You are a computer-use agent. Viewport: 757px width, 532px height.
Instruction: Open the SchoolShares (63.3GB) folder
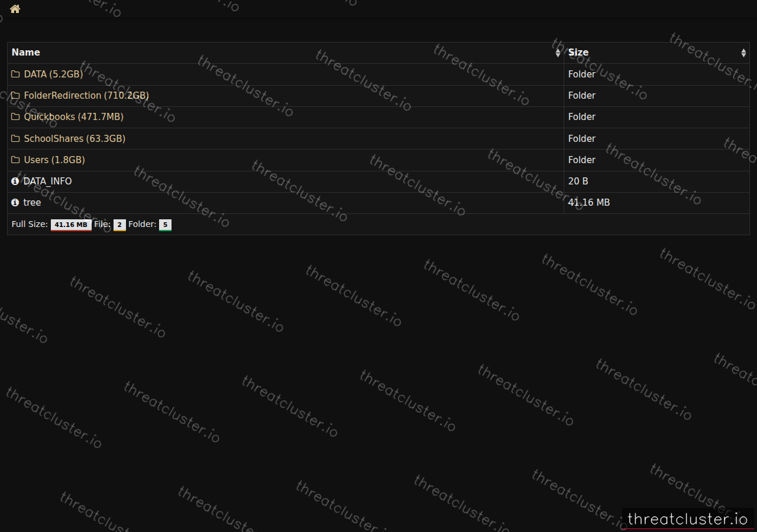(75, 138)
